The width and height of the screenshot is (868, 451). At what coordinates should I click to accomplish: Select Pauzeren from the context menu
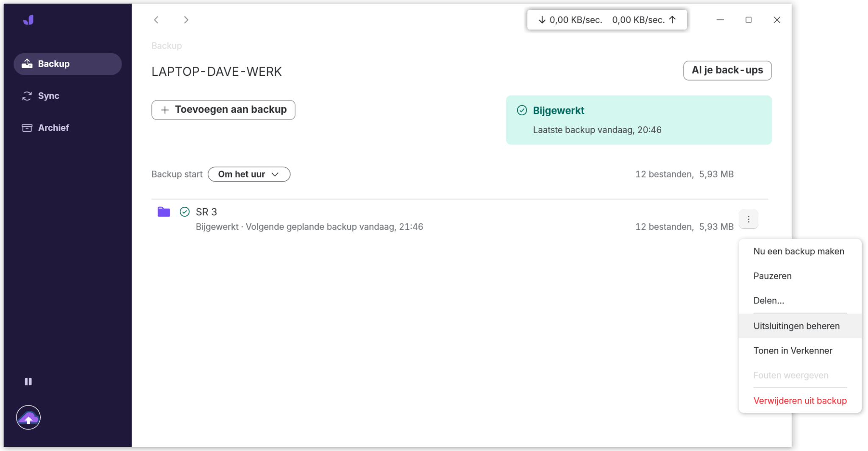click(800, 276)
